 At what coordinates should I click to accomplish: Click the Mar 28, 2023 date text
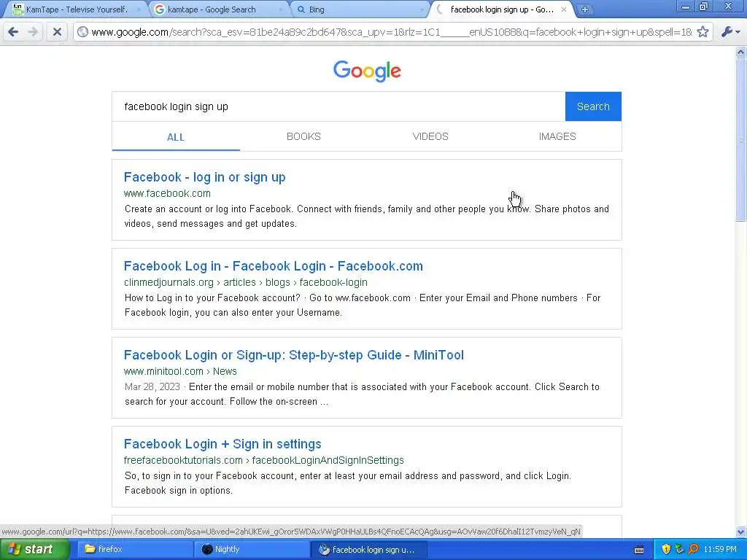point(152,386)
